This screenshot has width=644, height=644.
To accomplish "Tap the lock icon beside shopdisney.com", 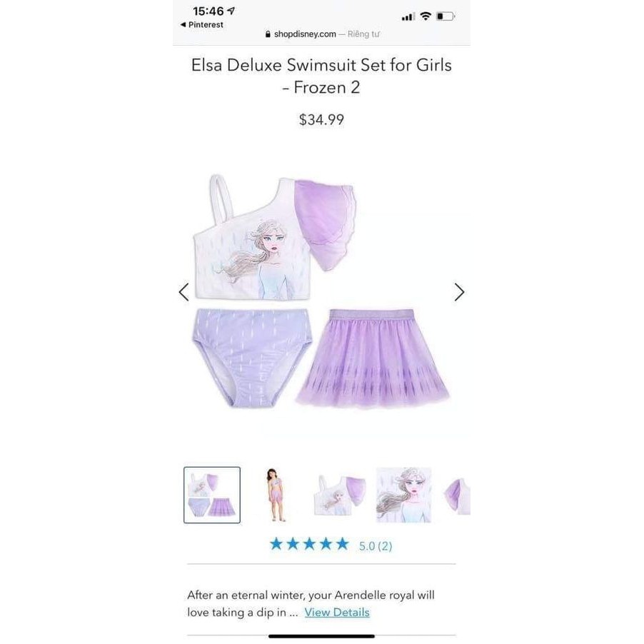I will pyautogui.click(x=268, y=34).
